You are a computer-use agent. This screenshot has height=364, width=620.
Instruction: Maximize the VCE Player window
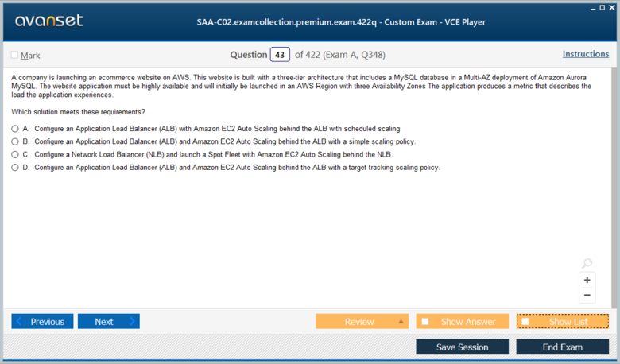tap(602, 7)
